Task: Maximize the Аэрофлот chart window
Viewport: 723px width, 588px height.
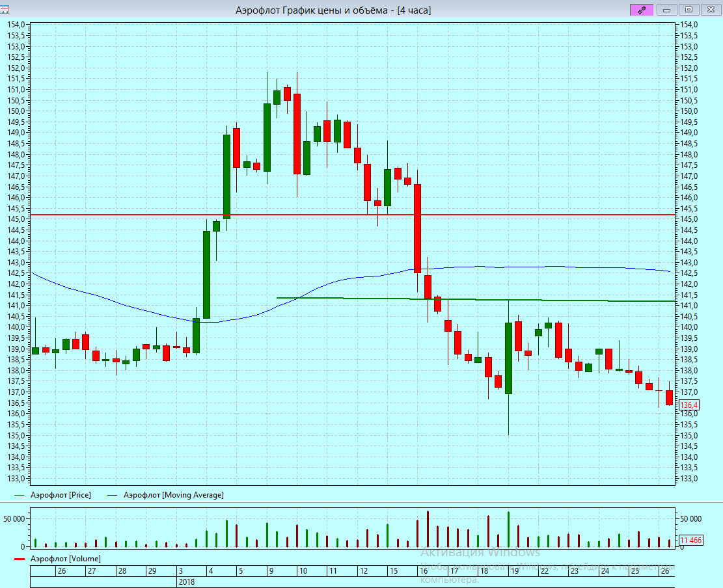Action: coord(689,10)
